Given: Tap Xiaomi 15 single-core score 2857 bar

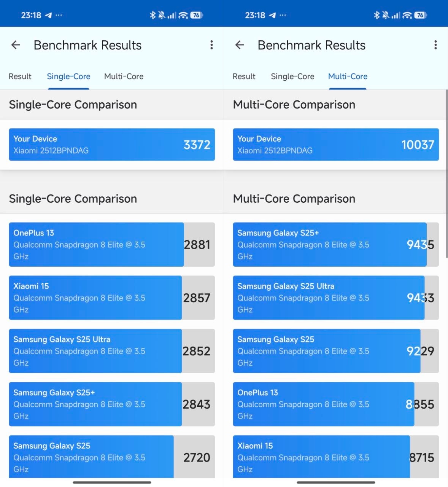Looking at the screenshot, I should pyautogui.click(x=112, y=298).
